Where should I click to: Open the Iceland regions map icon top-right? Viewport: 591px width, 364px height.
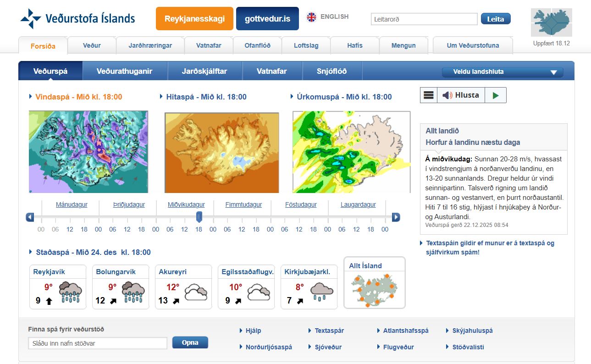click(x=551, y=22)
